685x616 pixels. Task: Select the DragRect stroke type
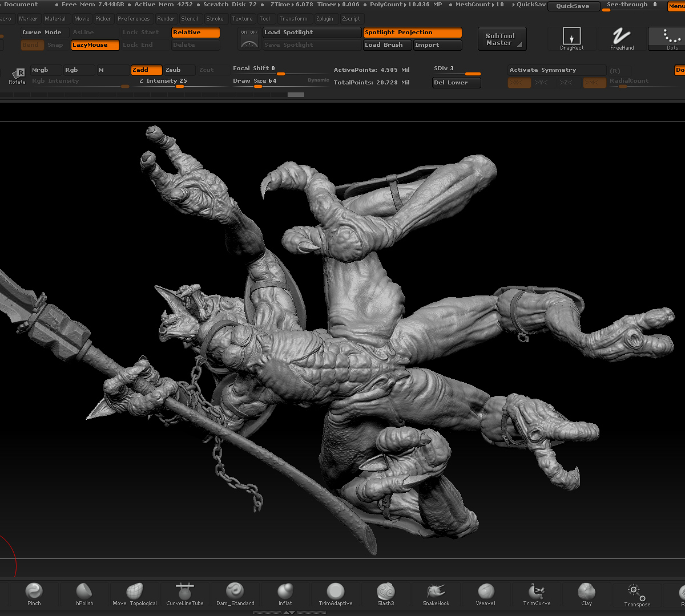tap(571, 39)
